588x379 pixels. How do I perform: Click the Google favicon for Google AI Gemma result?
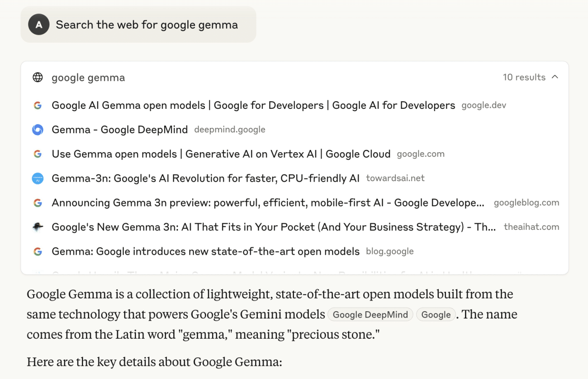tap(38, 105)
